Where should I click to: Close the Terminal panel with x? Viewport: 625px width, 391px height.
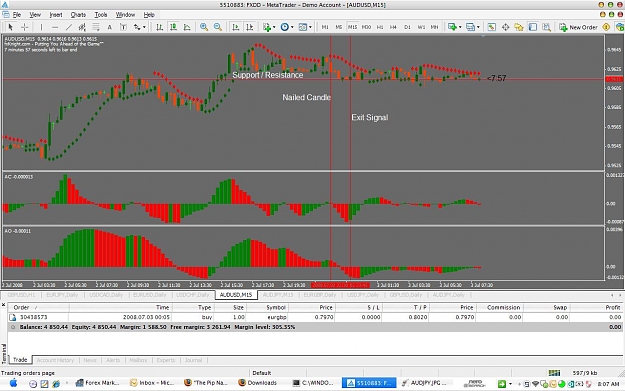(x=4, y=305)
